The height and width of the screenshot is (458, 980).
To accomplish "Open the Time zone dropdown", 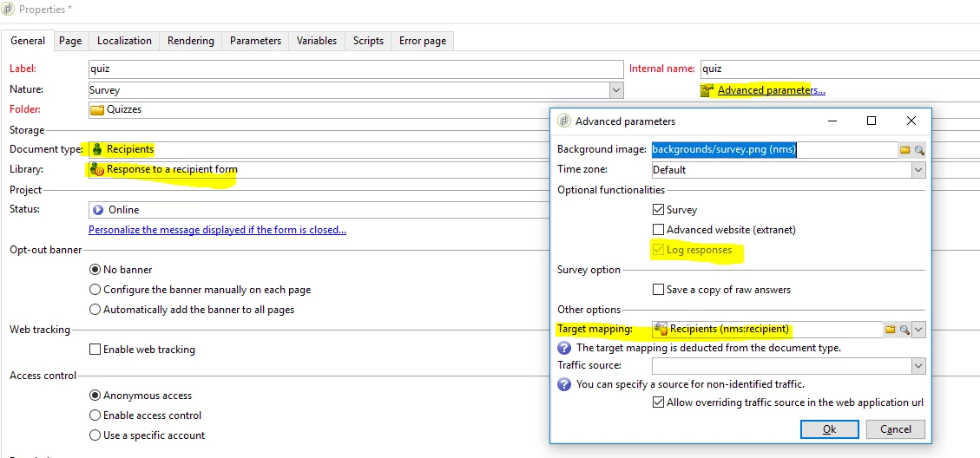I will 918,169.
